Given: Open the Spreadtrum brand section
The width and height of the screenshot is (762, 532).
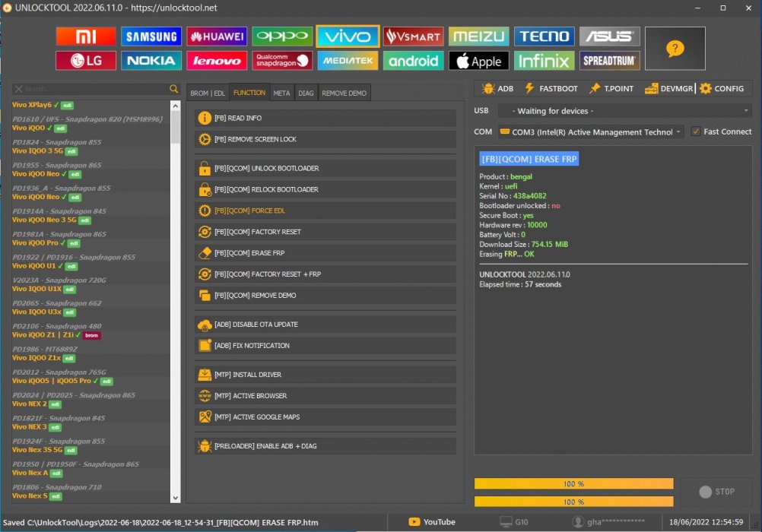Looking at the screenshot, I should [x=609, y=61].
